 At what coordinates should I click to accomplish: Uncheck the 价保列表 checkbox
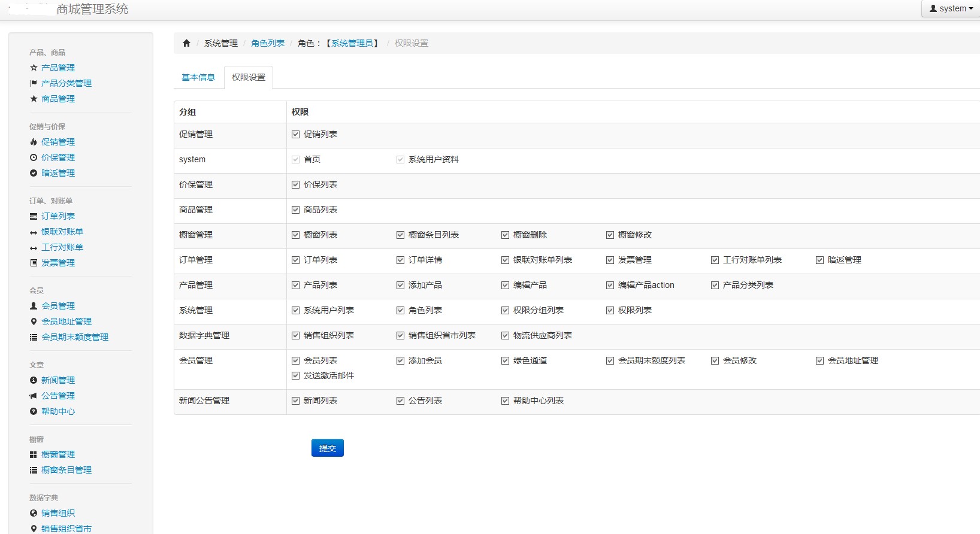point(295,185)
